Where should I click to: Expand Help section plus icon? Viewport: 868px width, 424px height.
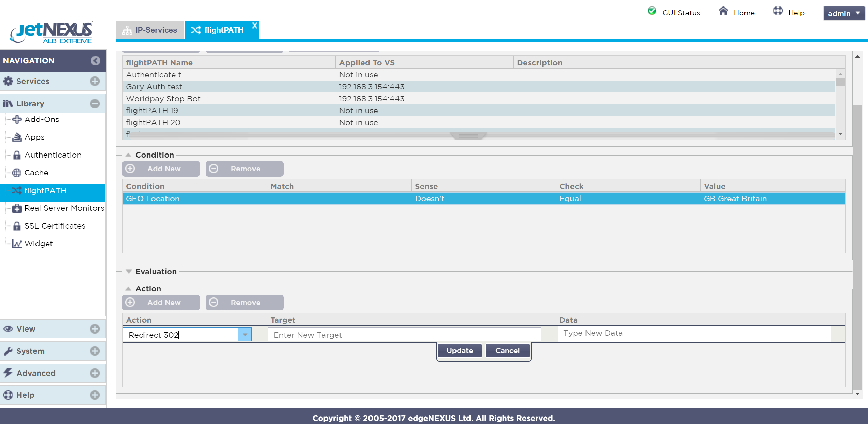coord(95,395)
